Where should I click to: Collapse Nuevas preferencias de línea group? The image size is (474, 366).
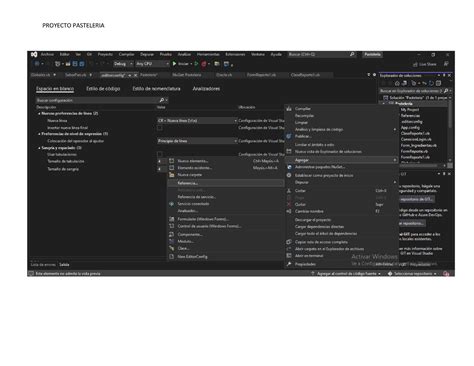click(39, 114)
